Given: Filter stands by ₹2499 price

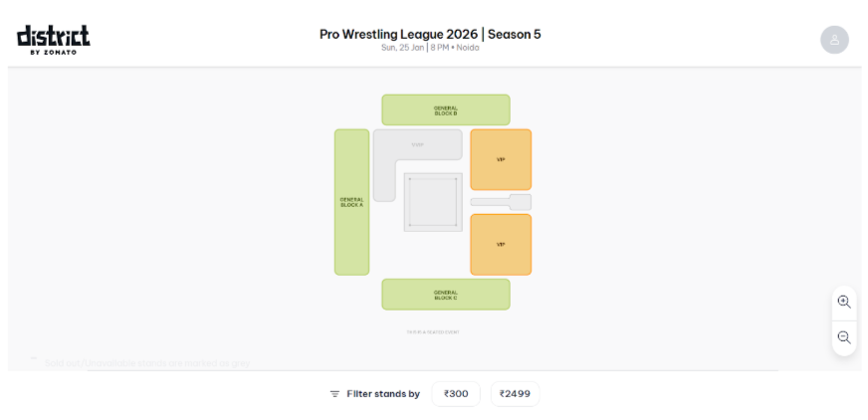Looking at the screenshot, I should (x=515, y=394).
